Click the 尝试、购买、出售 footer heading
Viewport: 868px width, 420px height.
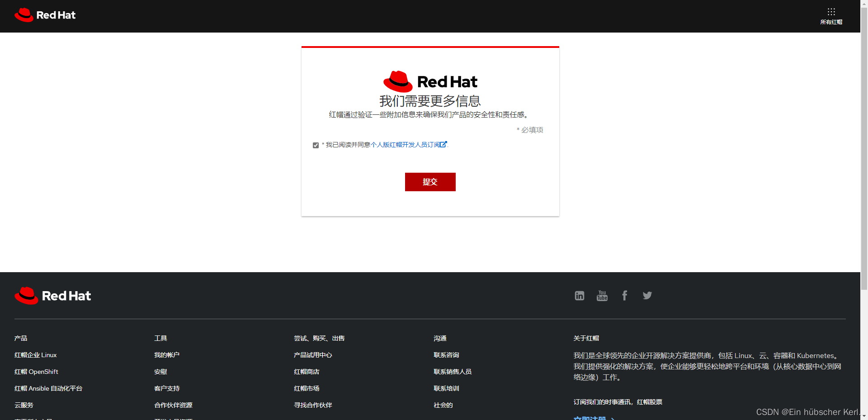(319, 338)
